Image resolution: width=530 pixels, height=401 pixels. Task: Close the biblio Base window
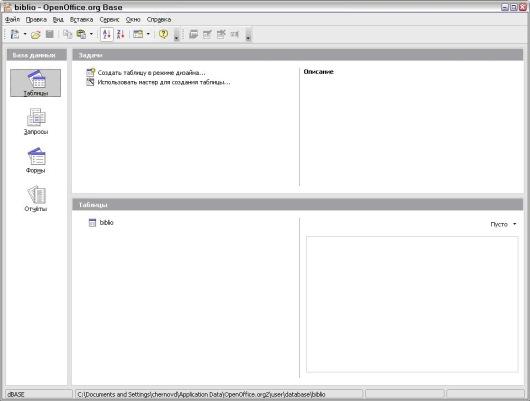pos(523,7)
